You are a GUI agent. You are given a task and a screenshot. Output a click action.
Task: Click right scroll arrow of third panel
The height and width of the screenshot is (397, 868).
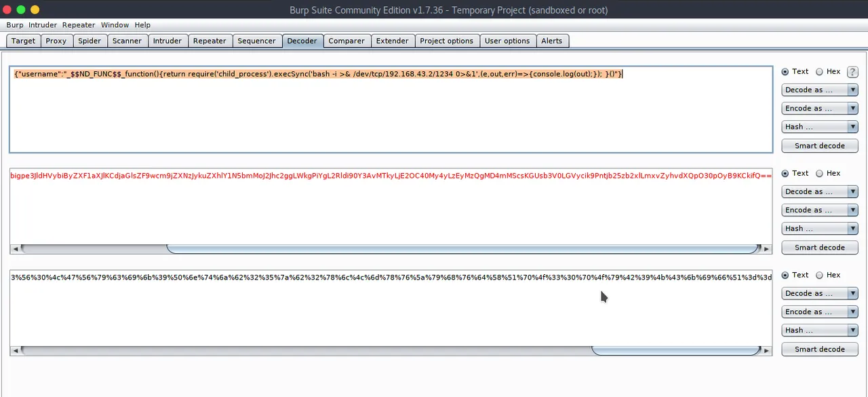[x=767, y=351]
